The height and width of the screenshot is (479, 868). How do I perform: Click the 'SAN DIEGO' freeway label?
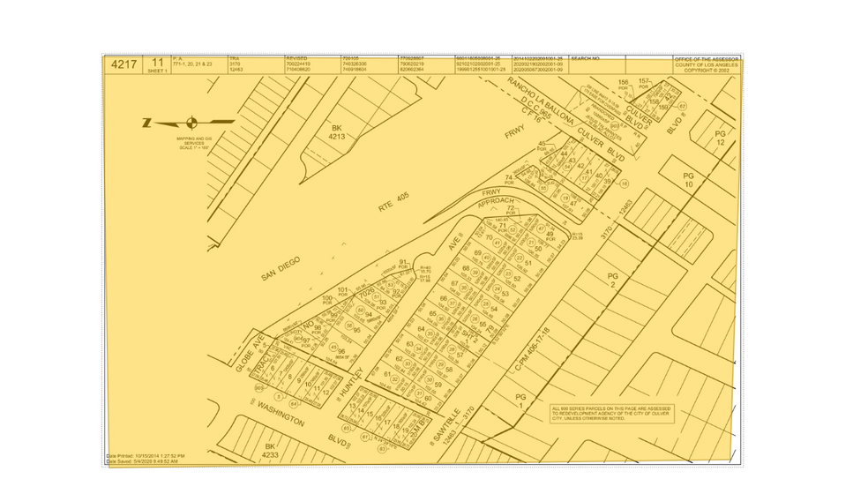click(281, 268)
